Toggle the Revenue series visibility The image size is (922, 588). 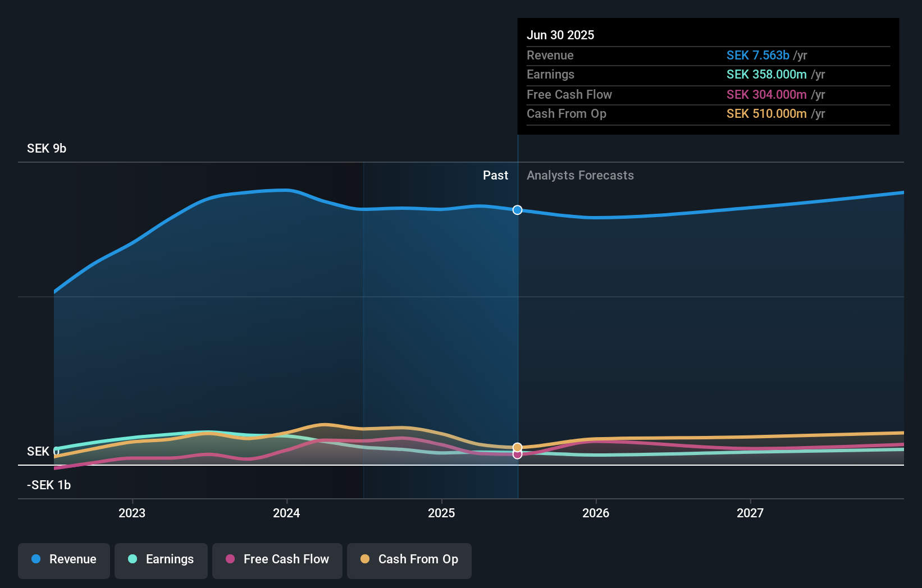(x=63, y=561)
